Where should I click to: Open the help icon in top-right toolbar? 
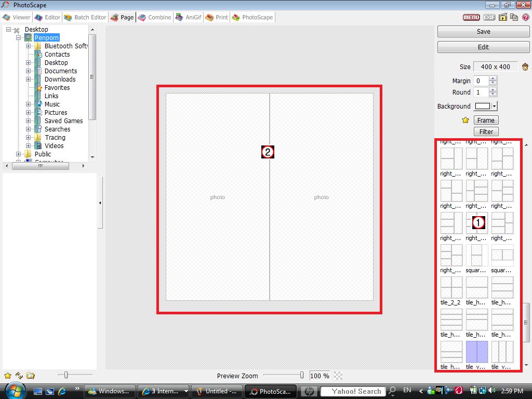tap(526, 17)
